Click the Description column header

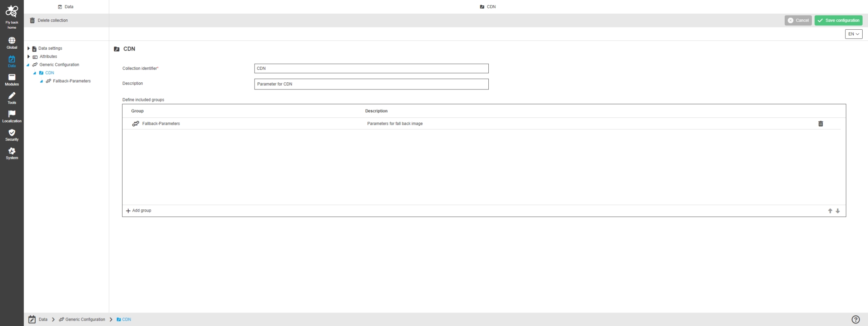(x=376, y=111)
